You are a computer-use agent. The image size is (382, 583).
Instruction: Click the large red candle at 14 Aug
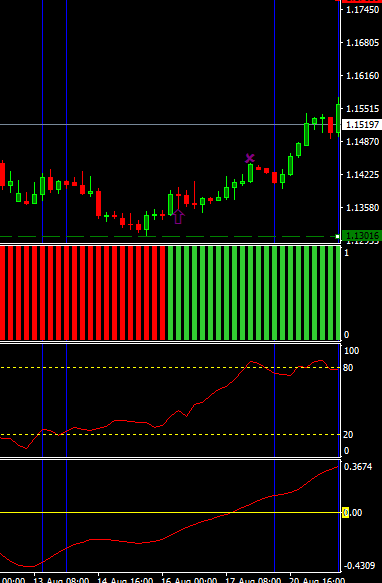coord(99,203)
